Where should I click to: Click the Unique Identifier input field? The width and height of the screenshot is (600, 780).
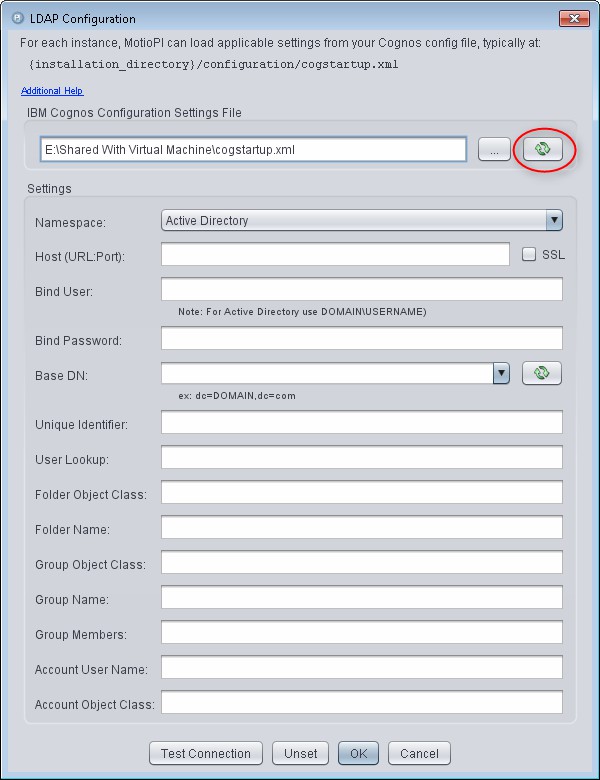click(362, 422)
